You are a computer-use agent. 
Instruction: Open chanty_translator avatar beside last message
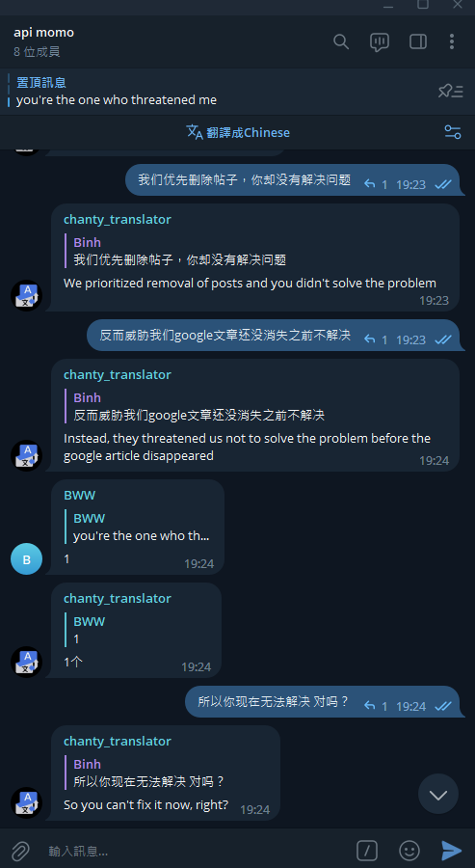pyautogui.click(x=27, y=802)
